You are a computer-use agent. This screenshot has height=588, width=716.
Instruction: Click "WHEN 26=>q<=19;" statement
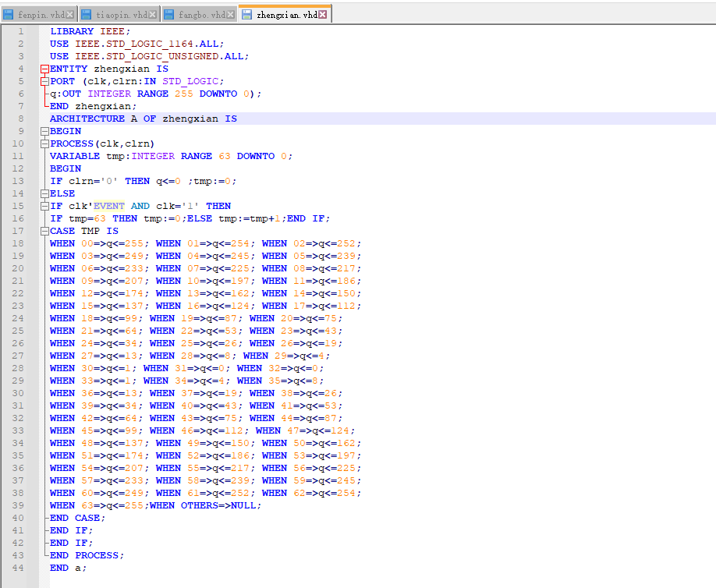pos(296,343)
